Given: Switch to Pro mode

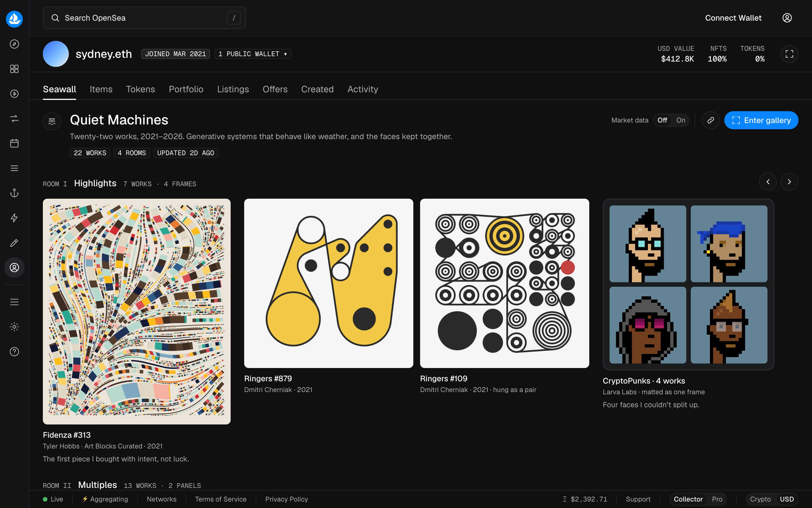Looking at the screenshot, I should pyautogui.click(x=717, y=499).
